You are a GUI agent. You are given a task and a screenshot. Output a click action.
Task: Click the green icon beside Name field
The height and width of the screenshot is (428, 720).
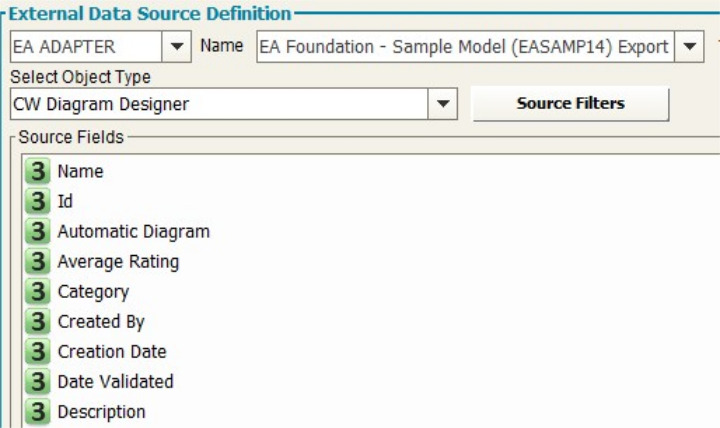(39, 172)
